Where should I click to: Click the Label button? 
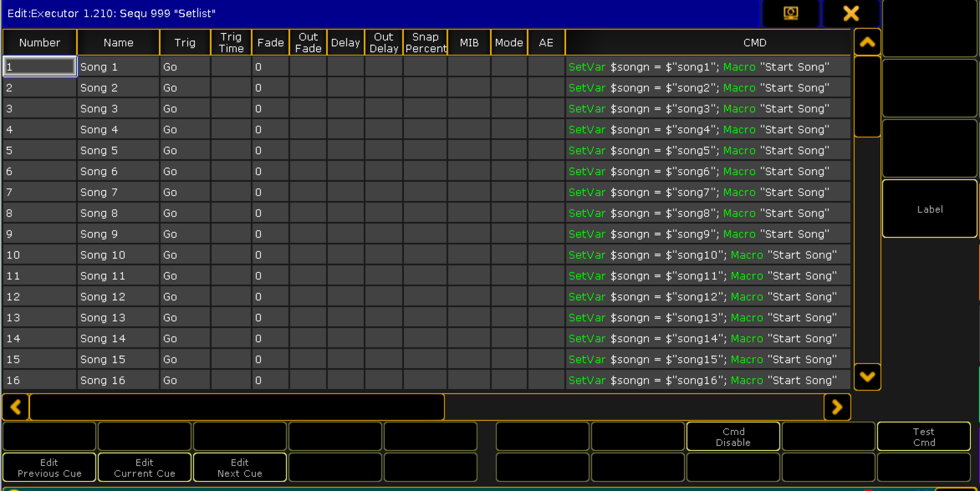930,209
